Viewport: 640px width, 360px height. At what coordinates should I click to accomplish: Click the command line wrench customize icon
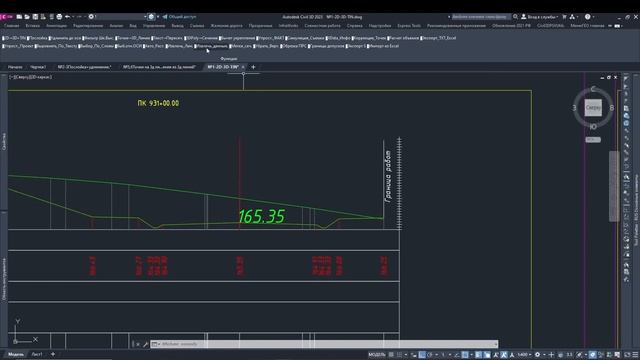pyautogui.click(x=145, y=344)
